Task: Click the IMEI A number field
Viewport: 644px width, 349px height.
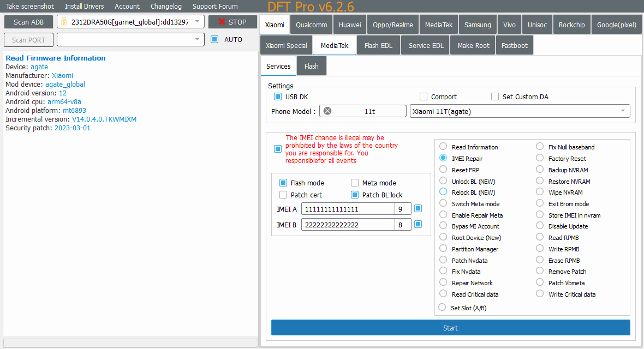Action: tap(348, 209)
